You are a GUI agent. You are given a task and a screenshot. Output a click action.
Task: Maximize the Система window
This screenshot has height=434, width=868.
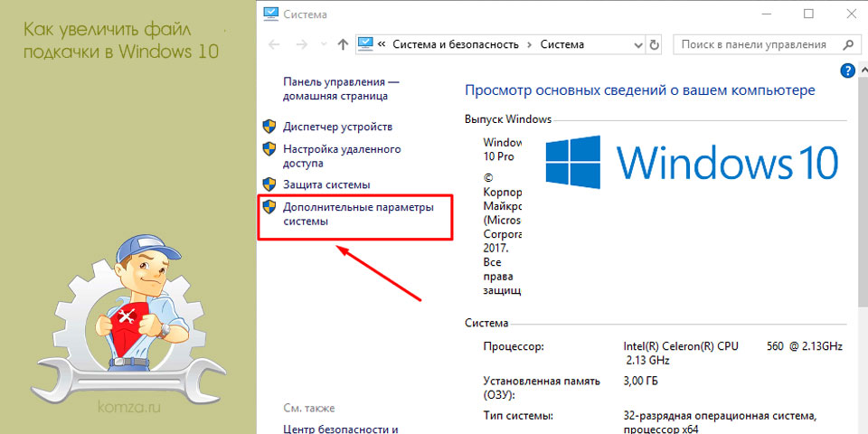click(808, 14)
